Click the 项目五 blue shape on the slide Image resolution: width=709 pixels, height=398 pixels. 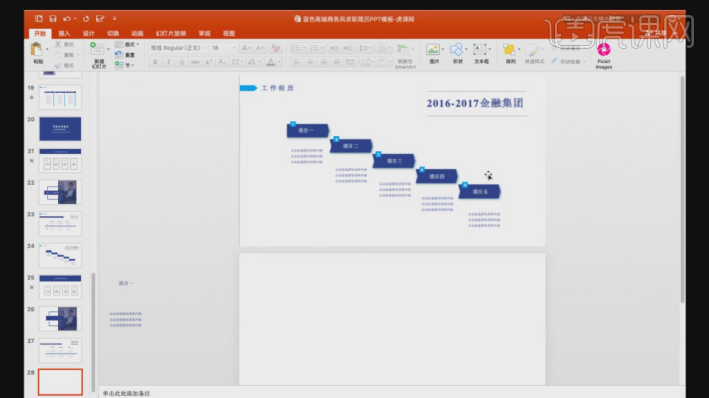[480, 191]
